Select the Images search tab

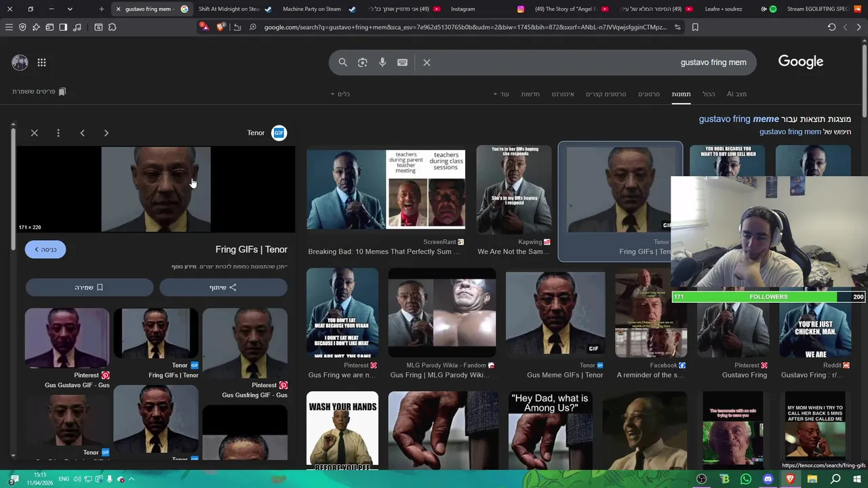681,94
